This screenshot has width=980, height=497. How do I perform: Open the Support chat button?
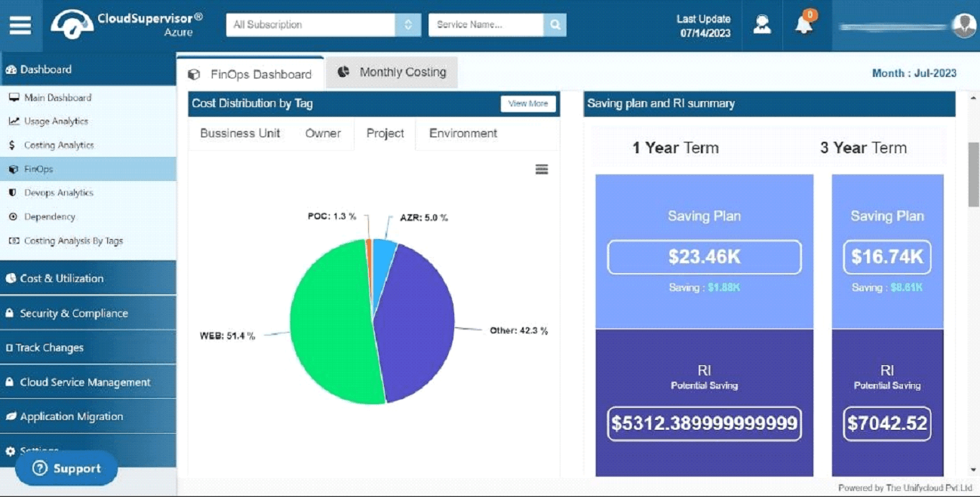(x=66, y=468)
